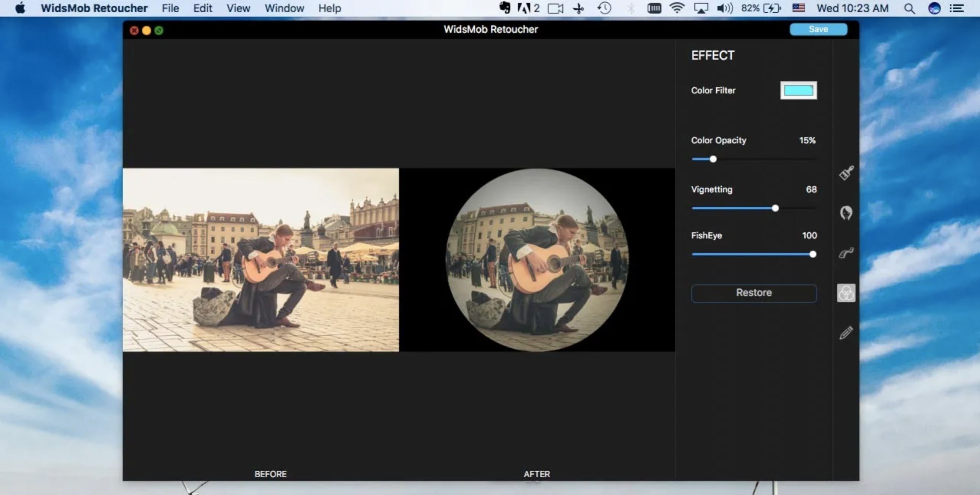Screen dimensions: 980x495
Task: Click the Vignetting slider handle
Action: [x=775, y=208]
